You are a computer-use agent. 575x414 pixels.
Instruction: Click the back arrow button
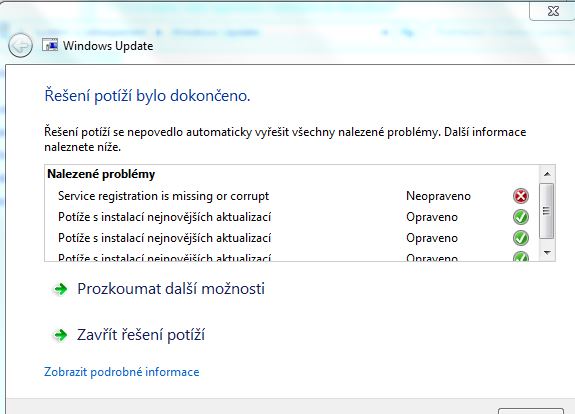(20, 45)
